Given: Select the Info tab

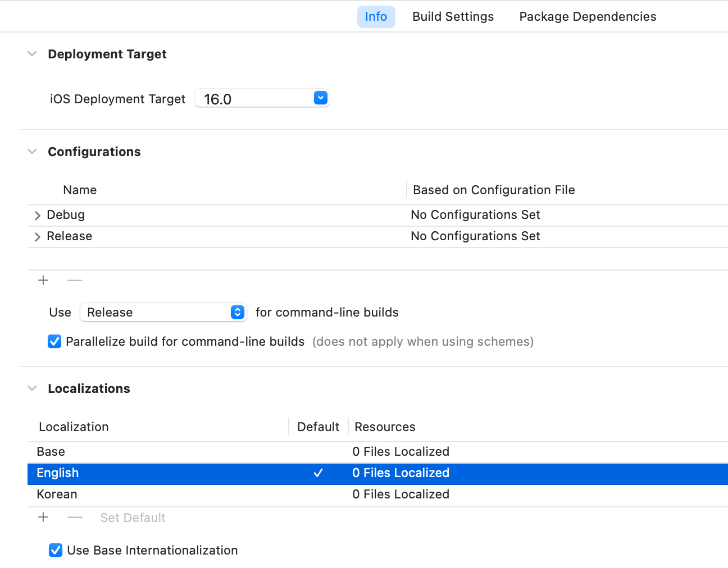Looking at the screenshot, I should 376,17.
